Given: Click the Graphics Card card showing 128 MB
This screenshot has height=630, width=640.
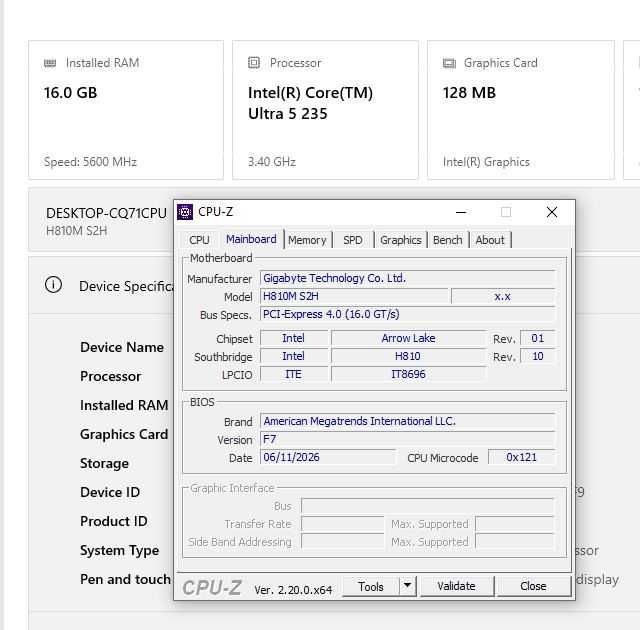Looking at the screenshot, I should 521,110.
